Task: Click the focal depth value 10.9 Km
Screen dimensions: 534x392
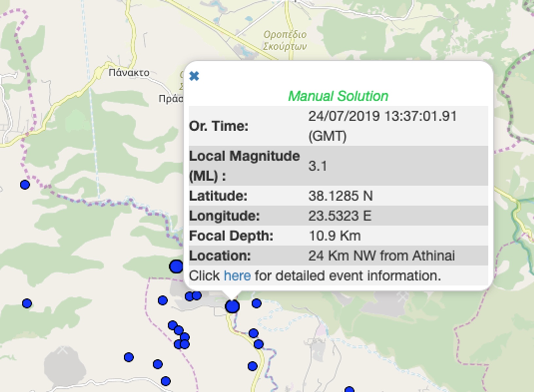Action: coord(335,236)
